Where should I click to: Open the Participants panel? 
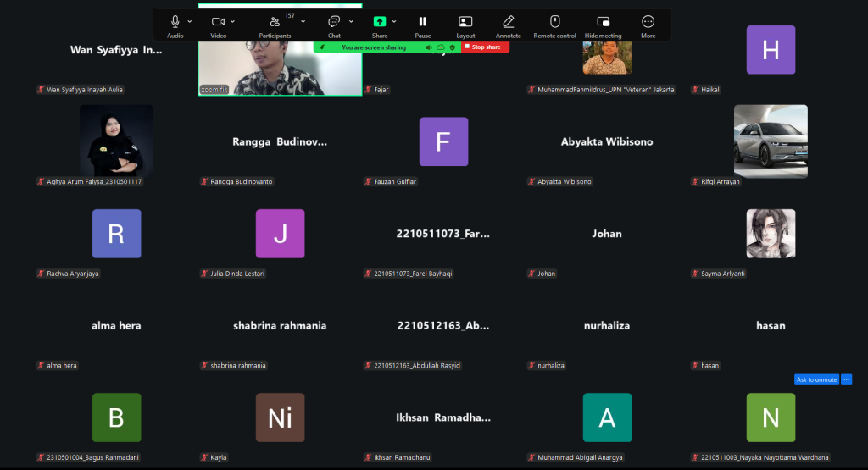click(275, 22)
